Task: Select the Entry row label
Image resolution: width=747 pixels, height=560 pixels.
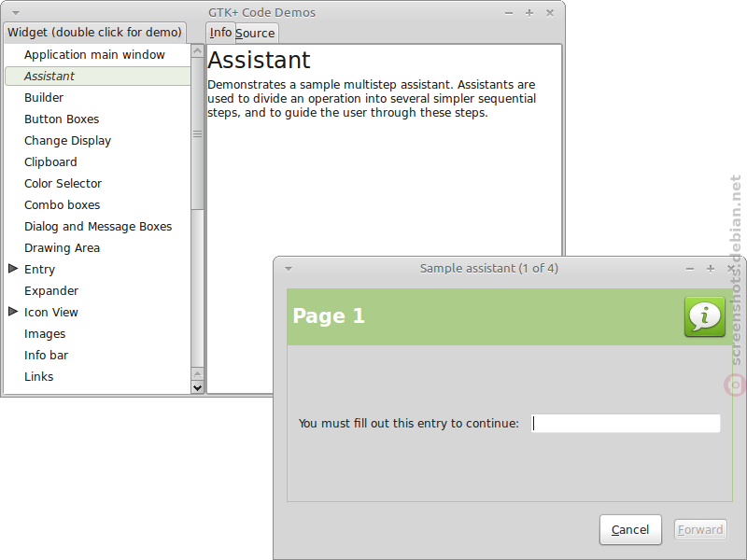Action: (x=39, y=270)
